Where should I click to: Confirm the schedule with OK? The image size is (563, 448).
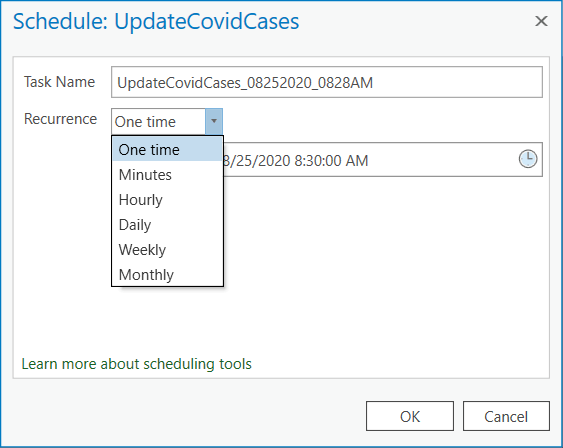410,416
